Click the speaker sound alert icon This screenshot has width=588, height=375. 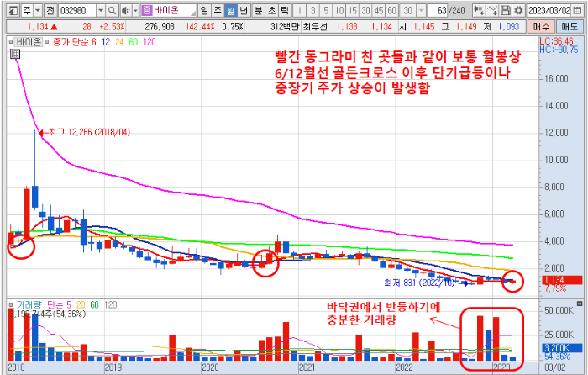point(126,11)
